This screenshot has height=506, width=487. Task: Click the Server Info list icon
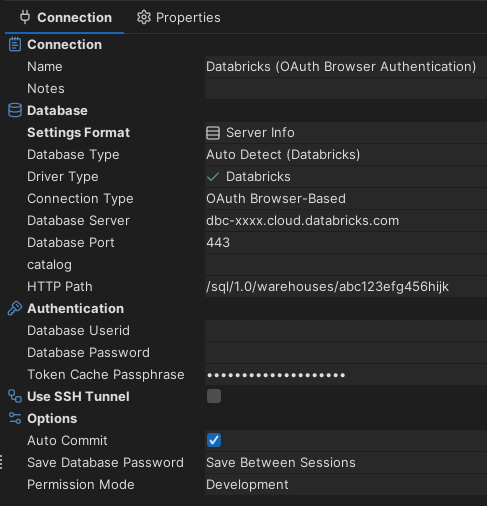213,133
